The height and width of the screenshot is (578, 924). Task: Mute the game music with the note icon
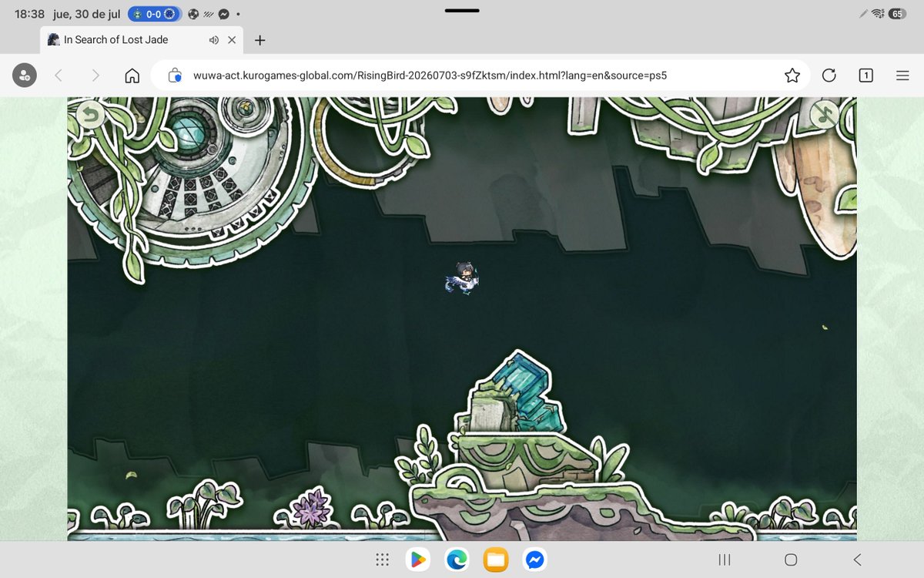tap(825, 116)
